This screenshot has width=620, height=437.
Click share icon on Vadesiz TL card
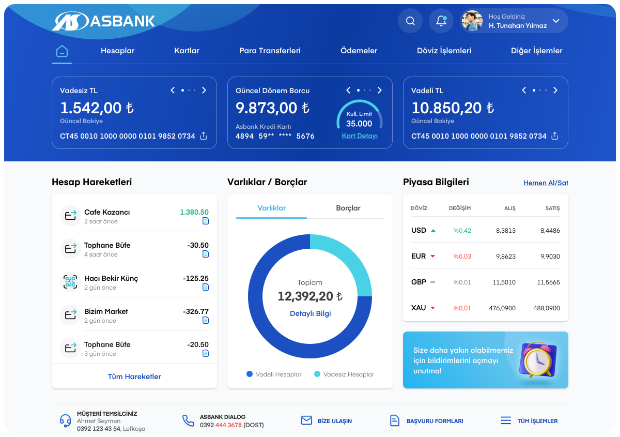pyautogui.click(x=204, y=136)
